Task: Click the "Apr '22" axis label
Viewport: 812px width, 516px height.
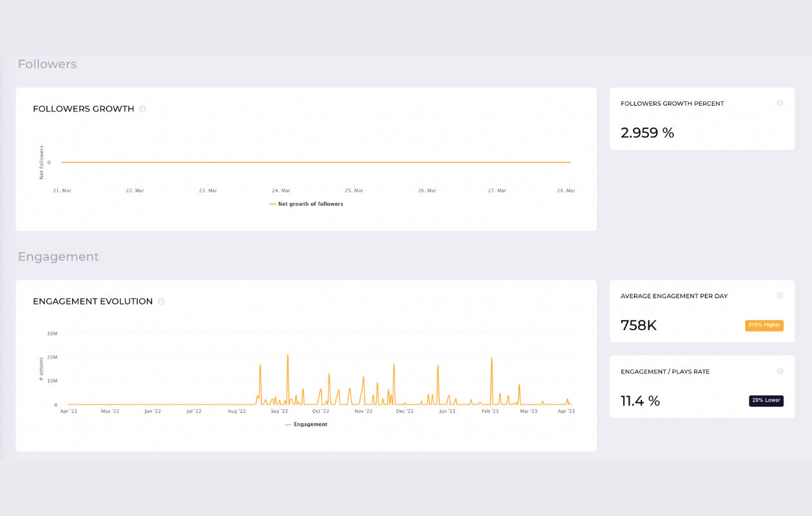Action: 68,411
